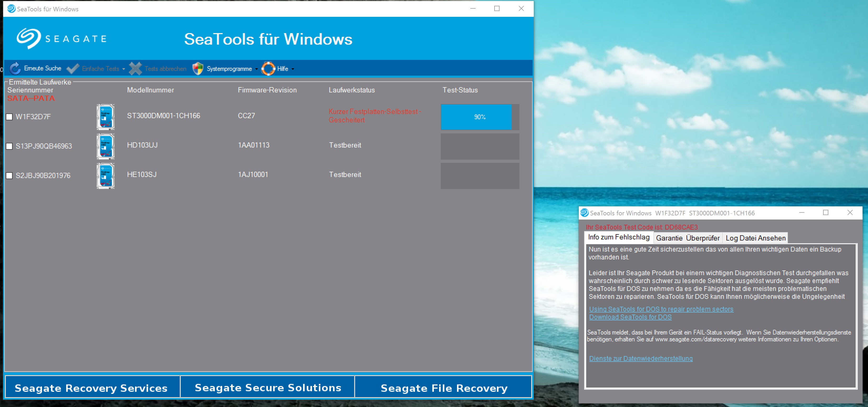Click the drive icon for HD103UJ

pyautogui.click(x=106, y=146)
